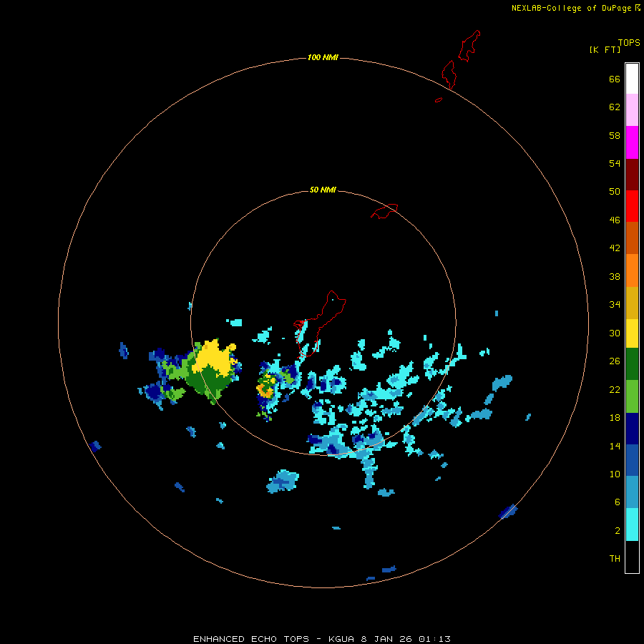Select the dark red legend swatch
The height and width of the screenshot is (644, 644).
(x=632, y=175)
